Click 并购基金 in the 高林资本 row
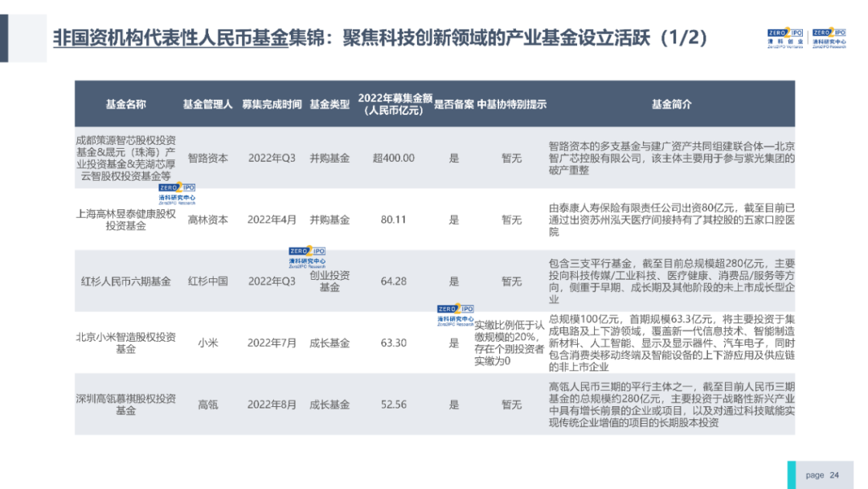Viewport: 868px width, 489px height. [330, 220]
